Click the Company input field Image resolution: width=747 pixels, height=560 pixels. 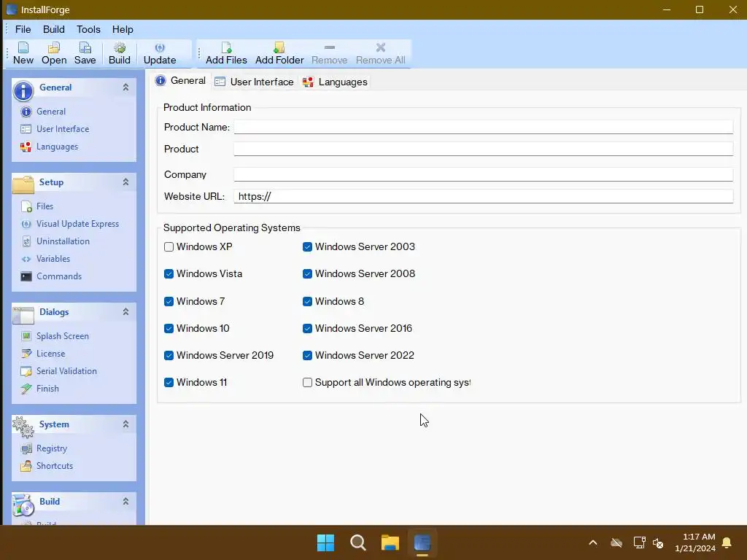pos(483,175)
